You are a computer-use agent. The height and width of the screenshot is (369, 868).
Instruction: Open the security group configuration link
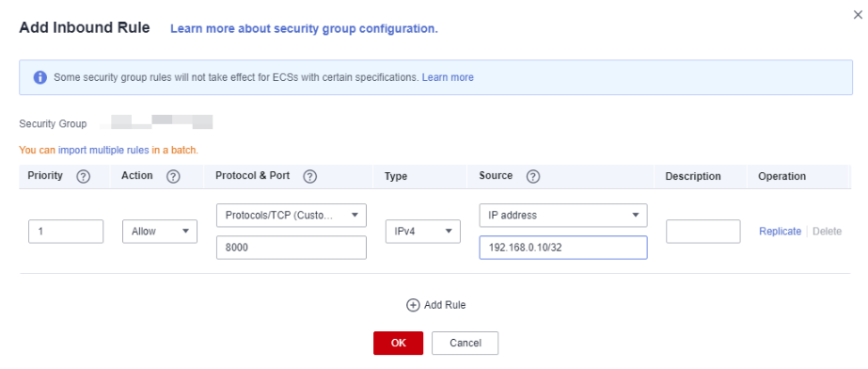[x=304, y=29]
